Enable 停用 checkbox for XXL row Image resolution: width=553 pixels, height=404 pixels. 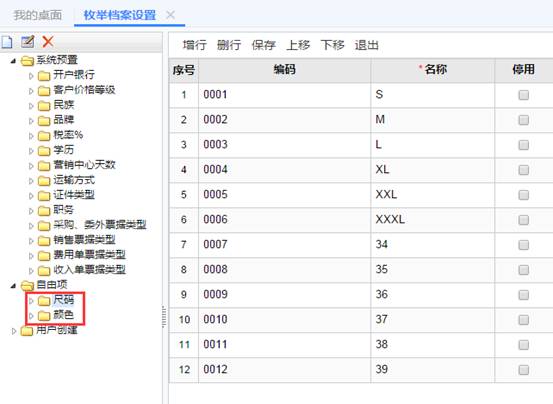coord(523,195)
